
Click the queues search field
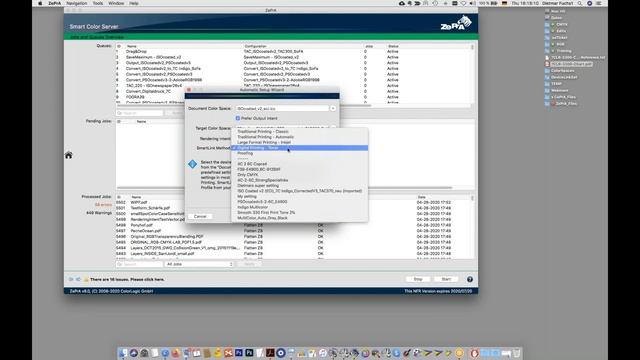coord(140,113)
